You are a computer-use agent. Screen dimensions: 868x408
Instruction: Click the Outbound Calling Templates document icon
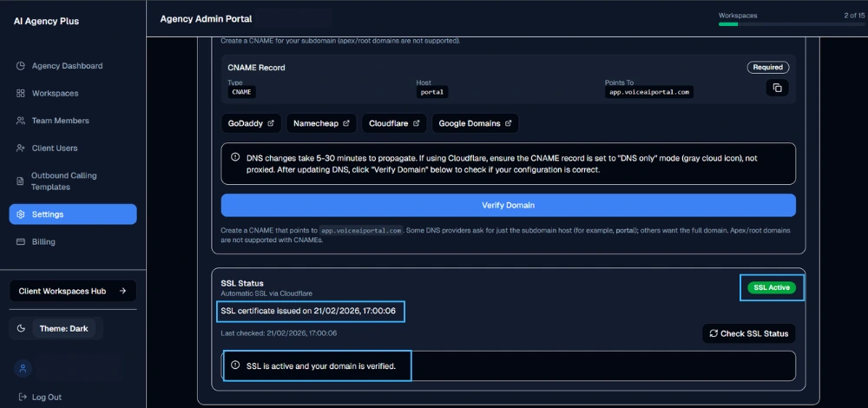21,181
